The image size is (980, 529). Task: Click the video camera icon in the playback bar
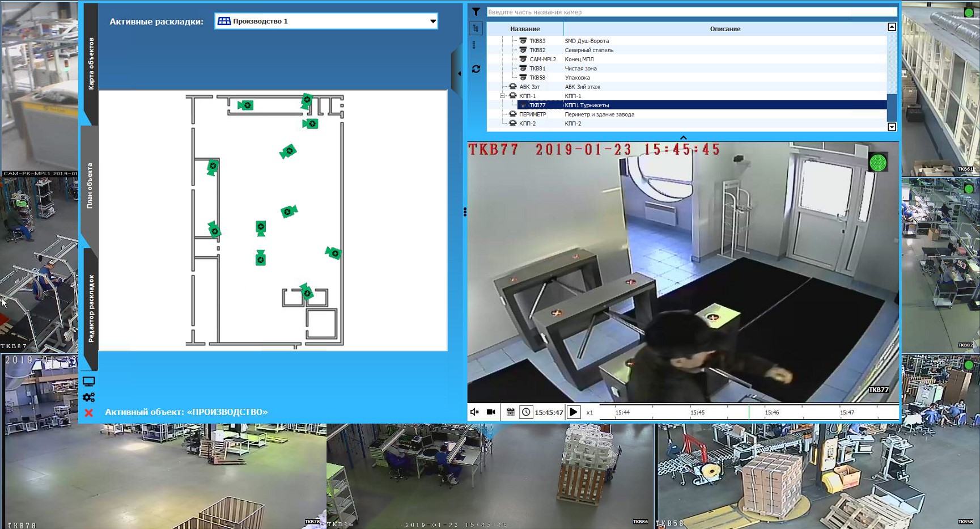[x=491, y=413]
